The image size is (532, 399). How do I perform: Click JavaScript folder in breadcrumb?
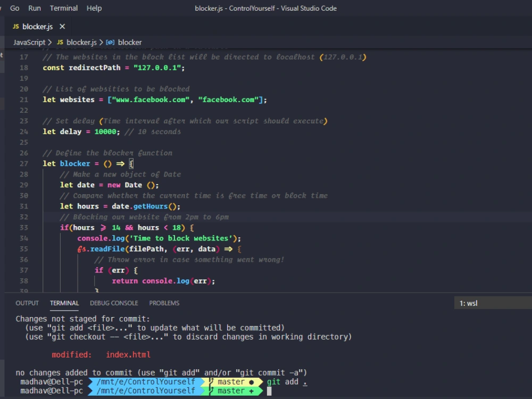click(29, 43)
